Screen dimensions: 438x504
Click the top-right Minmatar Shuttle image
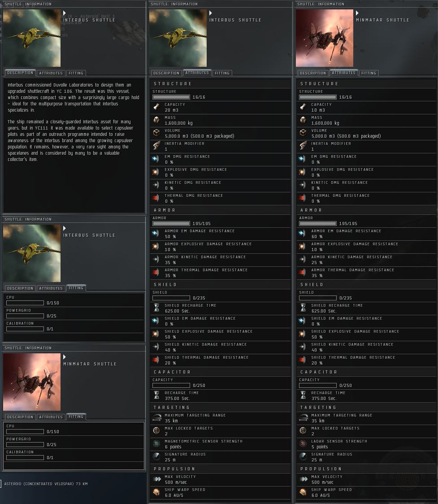point(325,38)
